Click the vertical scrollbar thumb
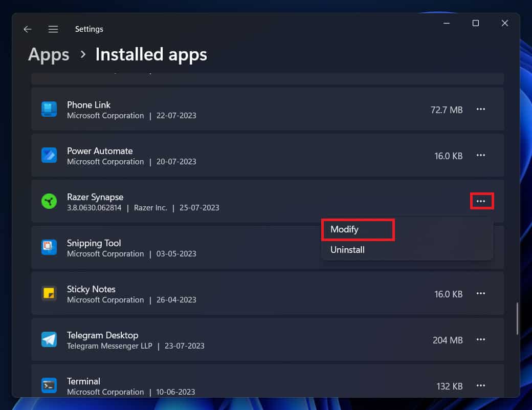This screenshot has height=410, width=532. [x=517, y=319]
